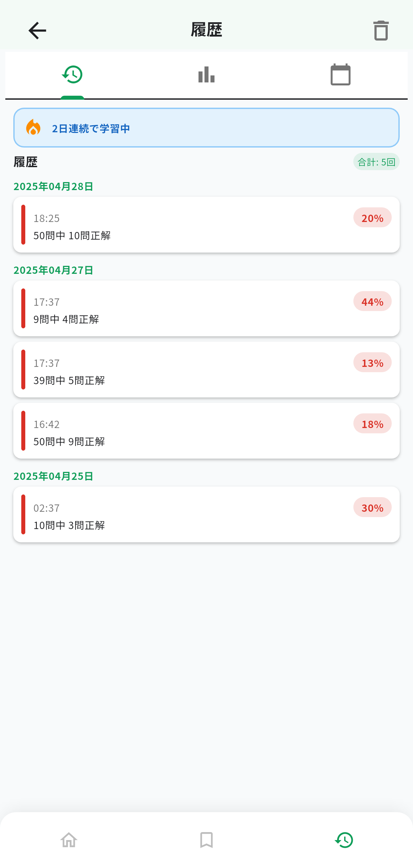Open the 17:37 record with 39問中 5問正解
Viewport: 413px width, 868px height.
tap(206, 370)
